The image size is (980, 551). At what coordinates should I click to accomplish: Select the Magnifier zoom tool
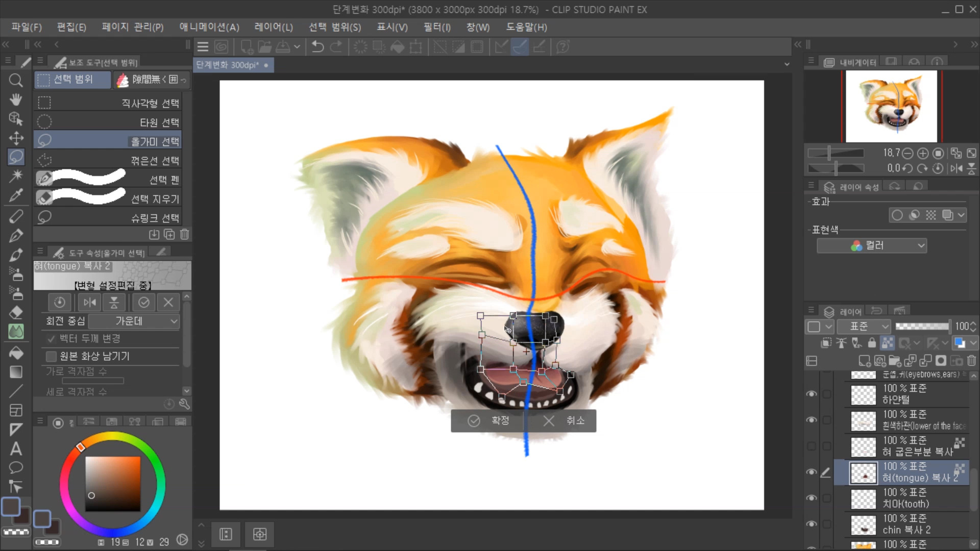tap(16, 81)
